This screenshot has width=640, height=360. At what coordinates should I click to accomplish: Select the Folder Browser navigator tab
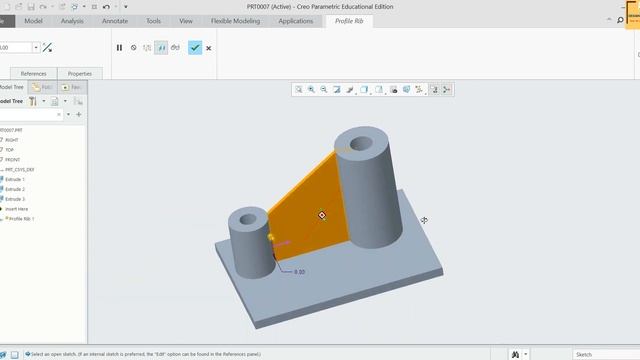[x=42, y=87]
